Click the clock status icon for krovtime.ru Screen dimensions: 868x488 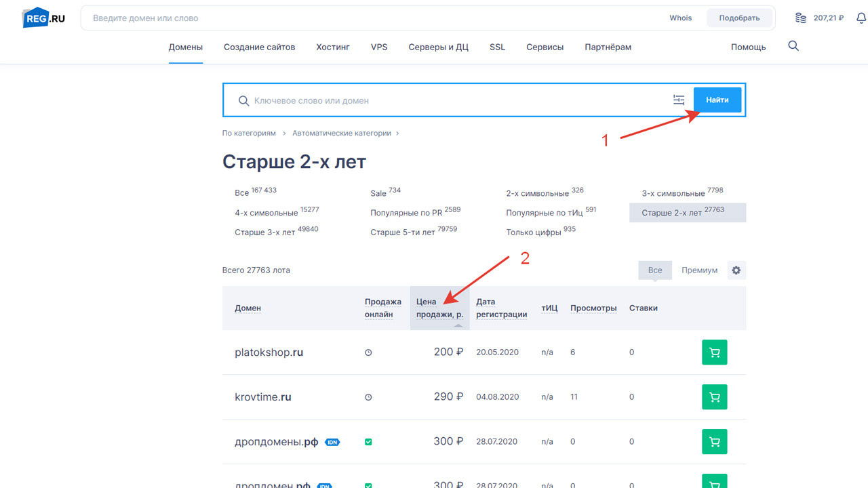(368, 396)
